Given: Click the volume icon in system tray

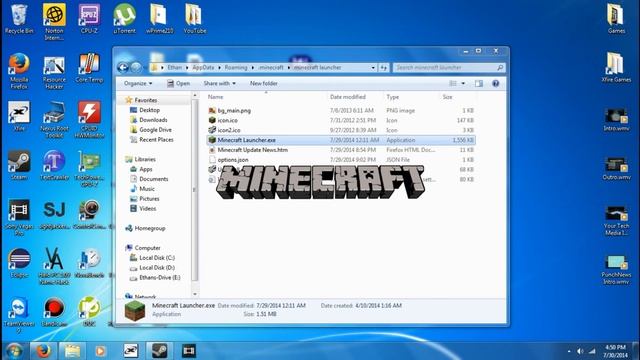Looking at the screenshot, I should tap(580, 351).
